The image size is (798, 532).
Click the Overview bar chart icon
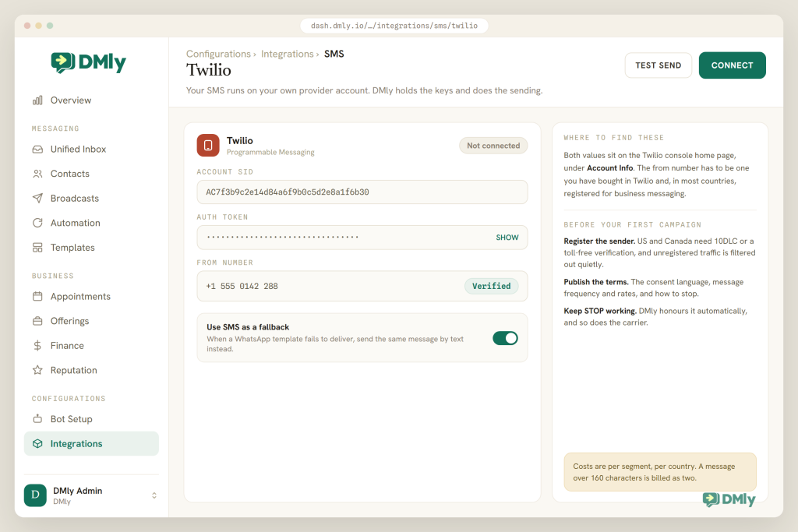[x=37, y=100]
